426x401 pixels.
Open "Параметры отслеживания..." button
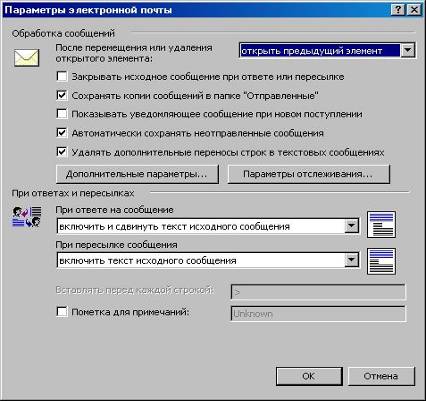point(308,174)
